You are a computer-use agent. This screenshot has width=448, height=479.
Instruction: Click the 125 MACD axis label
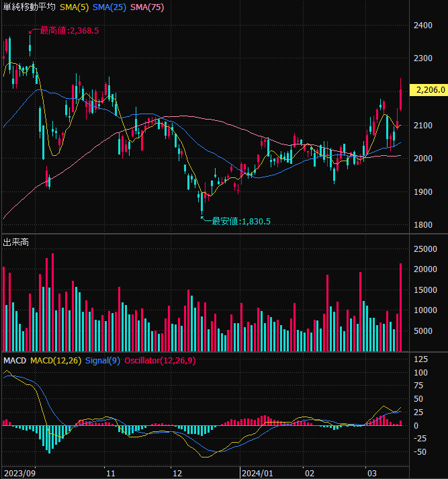[421, 359]
